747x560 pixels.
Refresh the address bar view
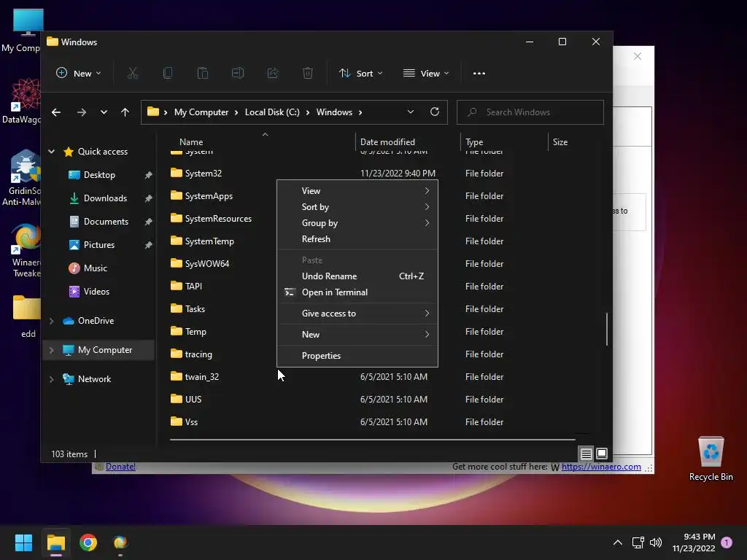[x=435, y=112]
